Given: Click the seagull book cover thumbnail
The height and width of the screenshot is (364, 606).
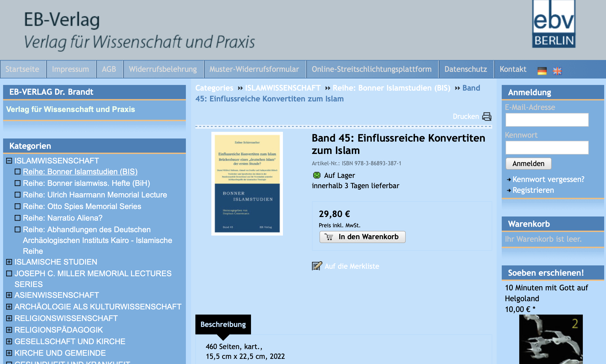Looking at the screenshot, I should (x=551, y=339).
